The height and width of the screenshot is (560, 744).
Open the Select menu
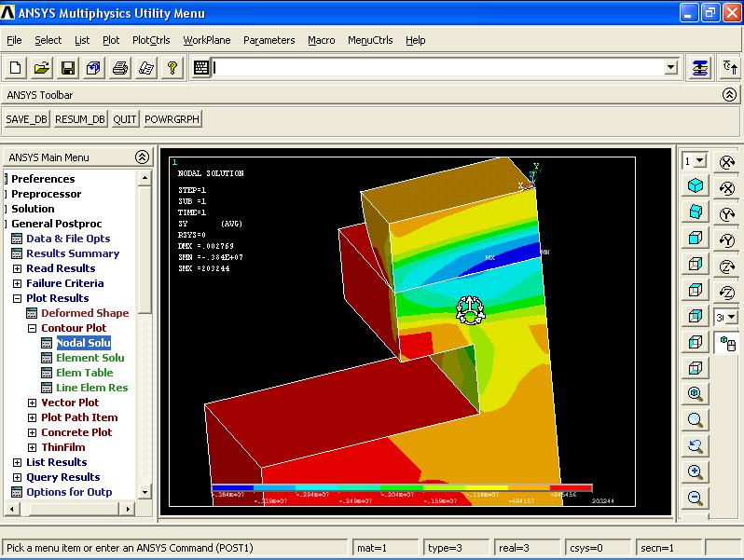[x=48, y=40]
